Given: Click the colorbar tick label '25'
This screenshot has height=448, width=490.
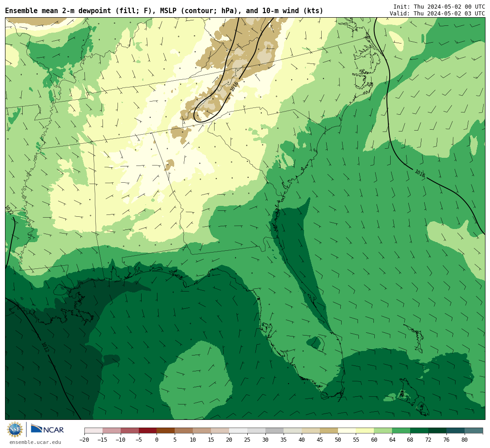Looking at the screenshot, I should (248, 440).
